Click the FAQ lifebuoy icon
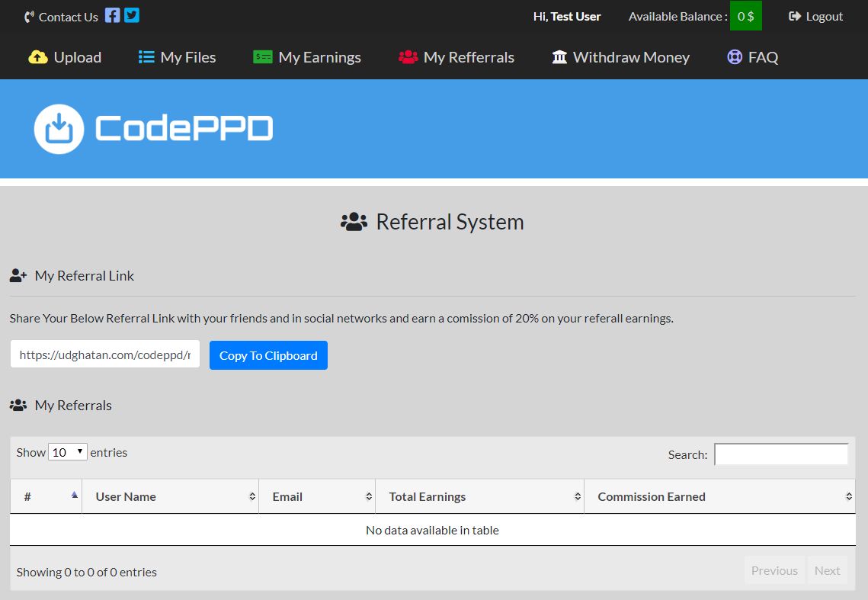The width and height of the screenshot is (868, 600). point(735,57)
